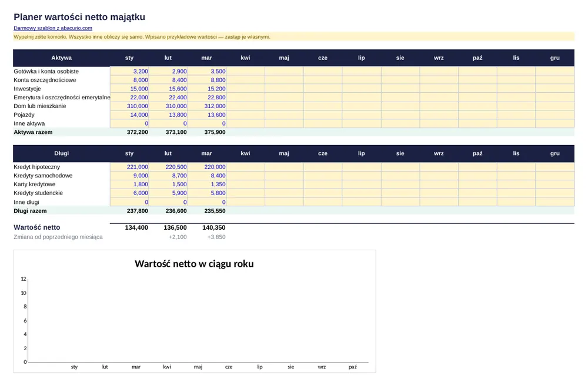
Task: Click the empty maj cell in the Inwestycje row
Action: coord(284,89)
